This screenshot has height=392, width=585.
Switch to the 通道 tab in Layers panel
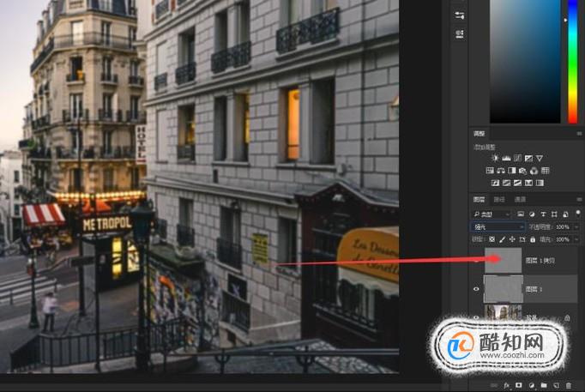point(520,200)
